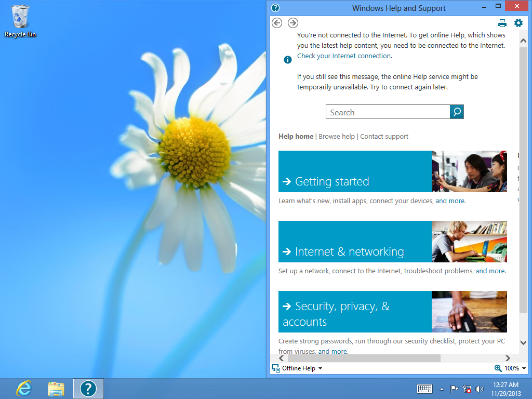Open the 100% zoom level dropdown arrow
Viewport: 532px width, 399px height.
(x=524, y=368)
